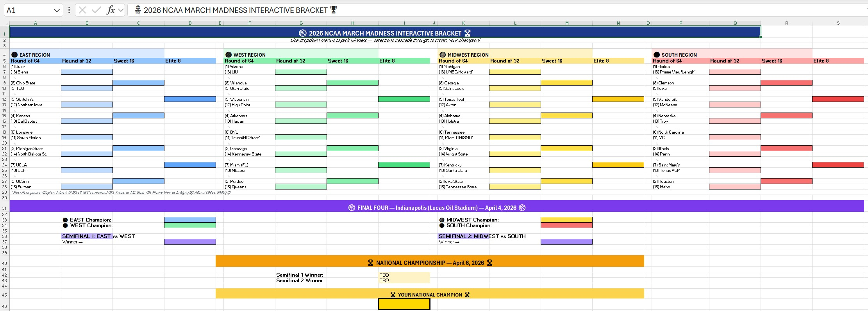868x311 pixels.
Task: Select the Duke vs Siena Round of 32 winner cell
Action: (x=87, y=72)
